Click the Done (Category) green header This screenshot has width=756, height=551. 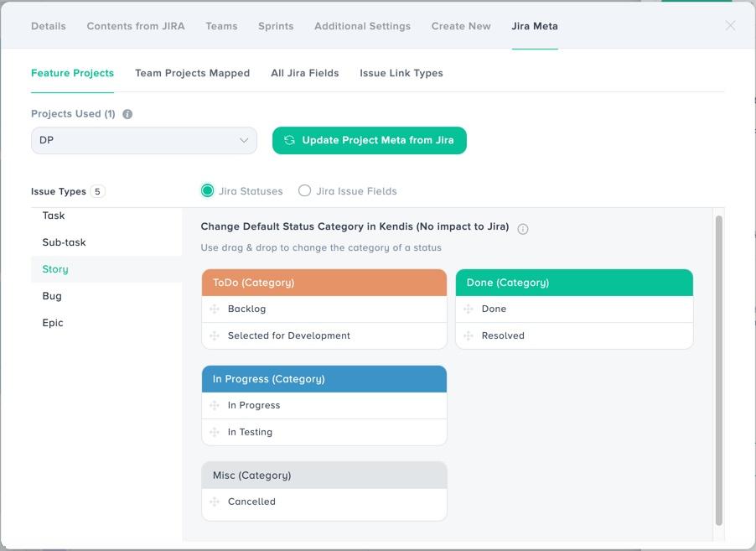click(x=574, y=283)
